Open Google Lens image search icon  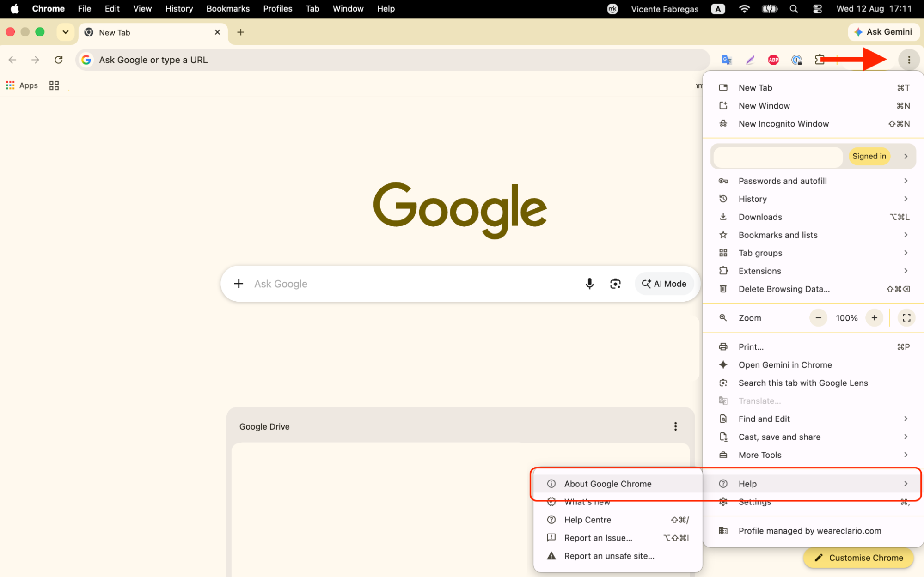pyautogui.click(x=615, y=284)
